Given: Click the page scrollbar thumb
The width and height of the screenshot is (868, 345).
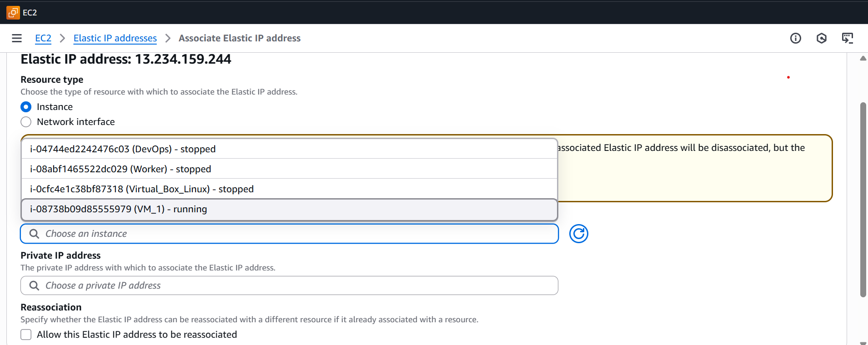Looking at the screenshot, I should coord(863,200).
